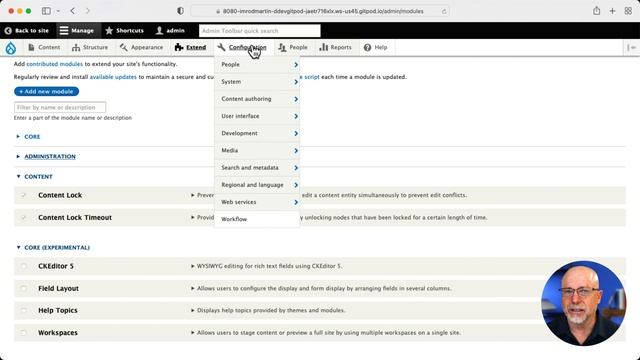Open a new tab with the plus icon
Image resolution: width=640 pixels, height=360 pixels.
612,11
